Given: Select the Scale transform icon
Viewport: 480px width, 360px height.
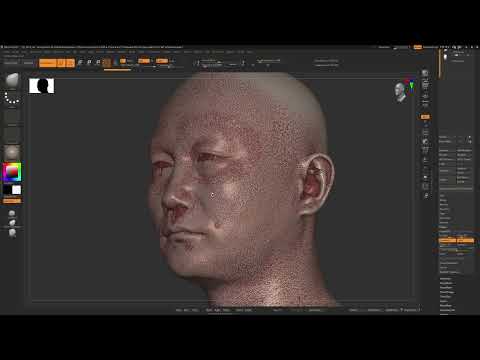Looking at the screenshot, I should click(x=89, y=62).
